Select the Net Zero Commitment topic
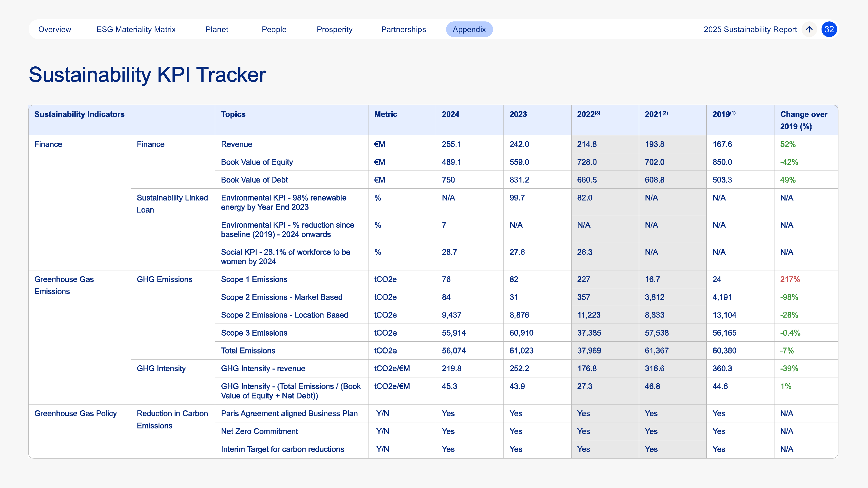 click(x=260, y=431)
